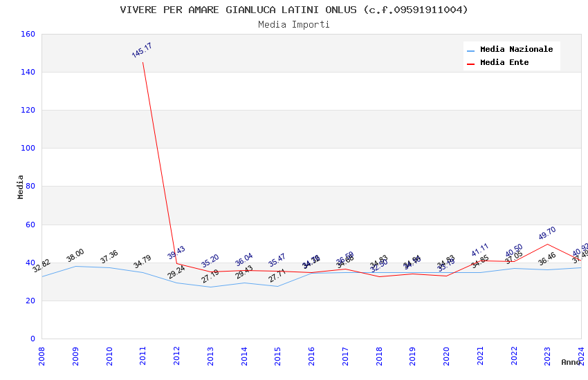This screenshot has width=588, height=380.
Task: Click the 40.50 data label for 2022
Action: coord(514,250)
